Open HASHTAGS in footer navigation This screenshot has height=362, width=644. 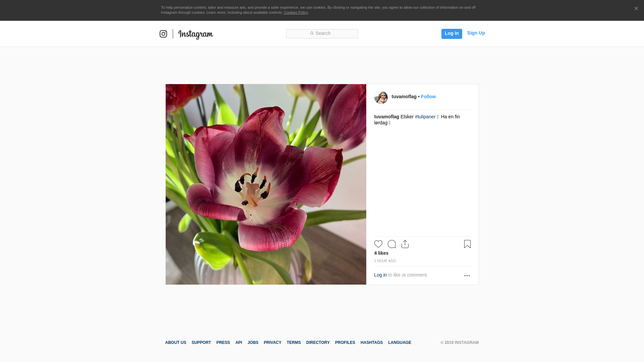[x=371, y=343]
